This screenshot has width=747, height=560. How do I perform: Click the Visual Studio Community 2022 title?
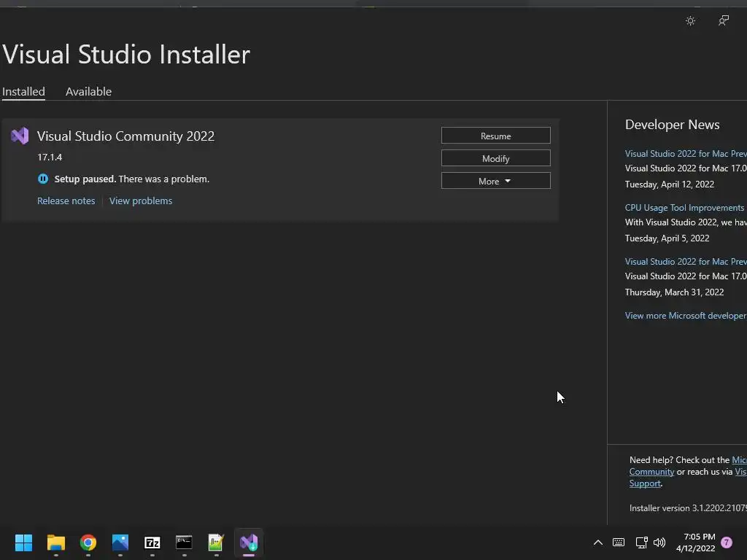coord(125,136)
